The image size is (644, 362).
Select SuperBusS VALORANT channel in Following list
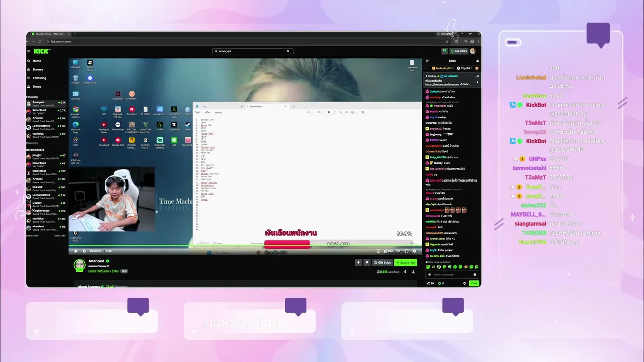pos(47,111)
